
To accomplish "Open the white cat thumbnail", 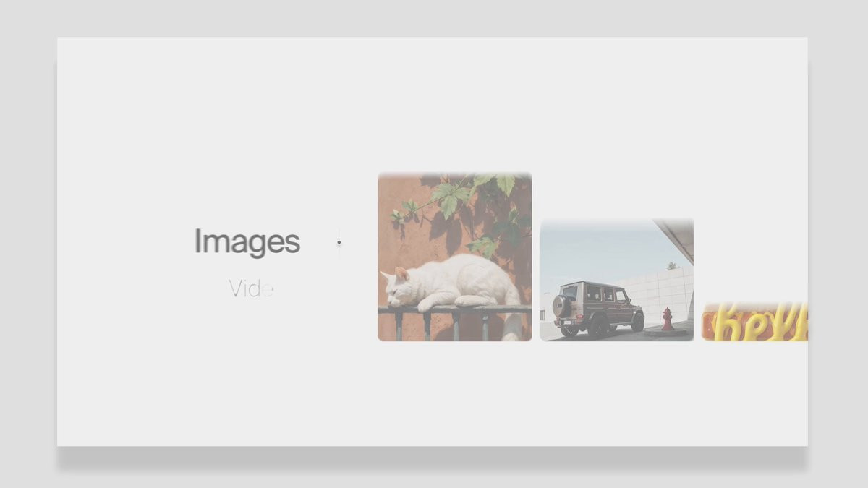I will coord(454,256).
